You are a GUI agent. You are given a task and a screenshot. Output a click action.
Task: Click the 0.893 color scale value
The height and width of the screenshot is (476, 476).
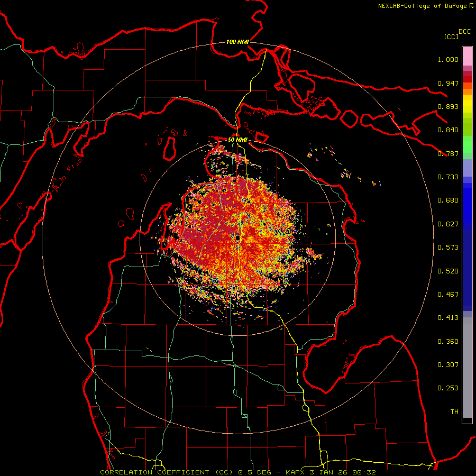[x=448, y=106]
